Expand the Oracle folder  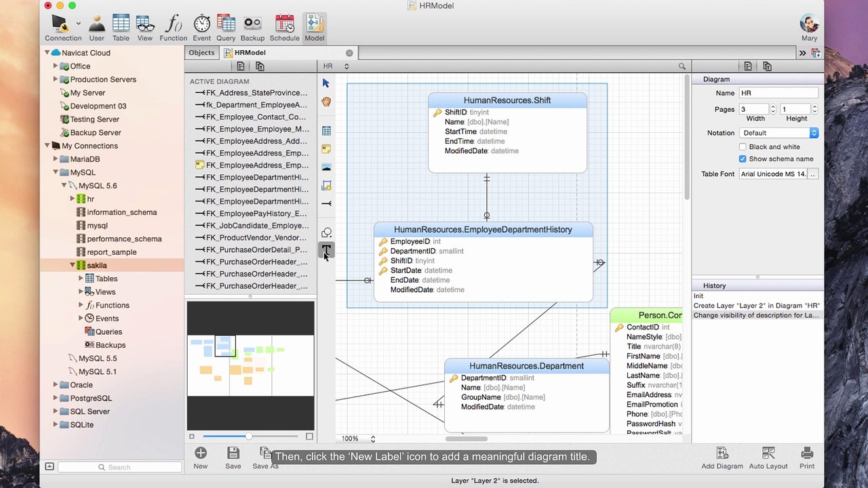click(x=56, y=385)
